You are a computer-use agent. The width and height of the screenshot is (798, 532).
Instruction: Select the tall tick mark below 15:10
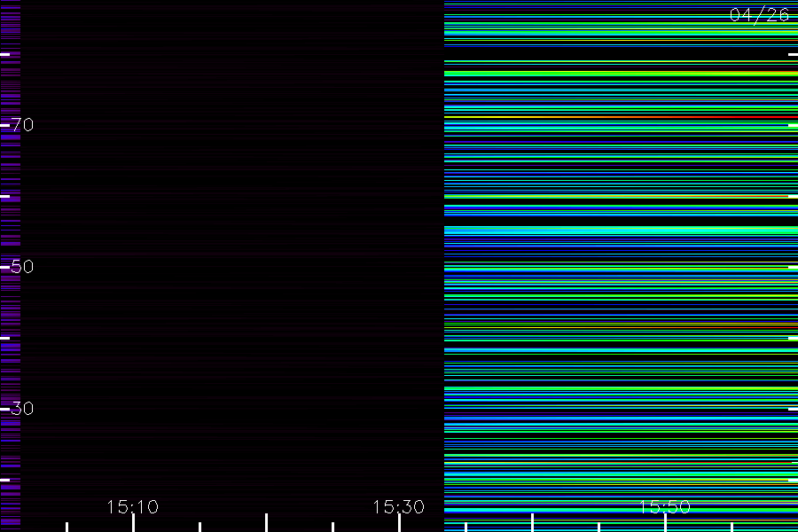click(x=133, y=523)
